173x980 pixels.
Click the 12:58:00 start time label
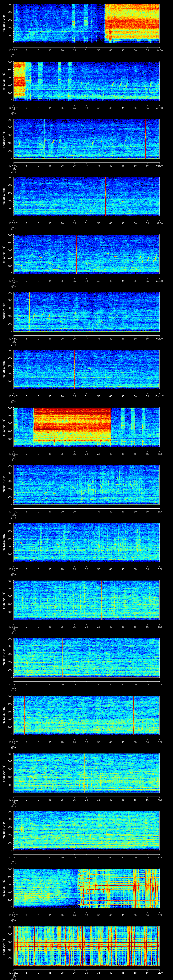[x=13, y=339]
